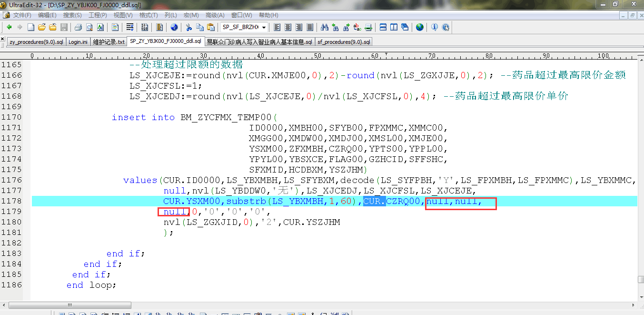Viewport: 644px width, 315px height.
Task: Split the window vertically
Action: tap(394, 27)
